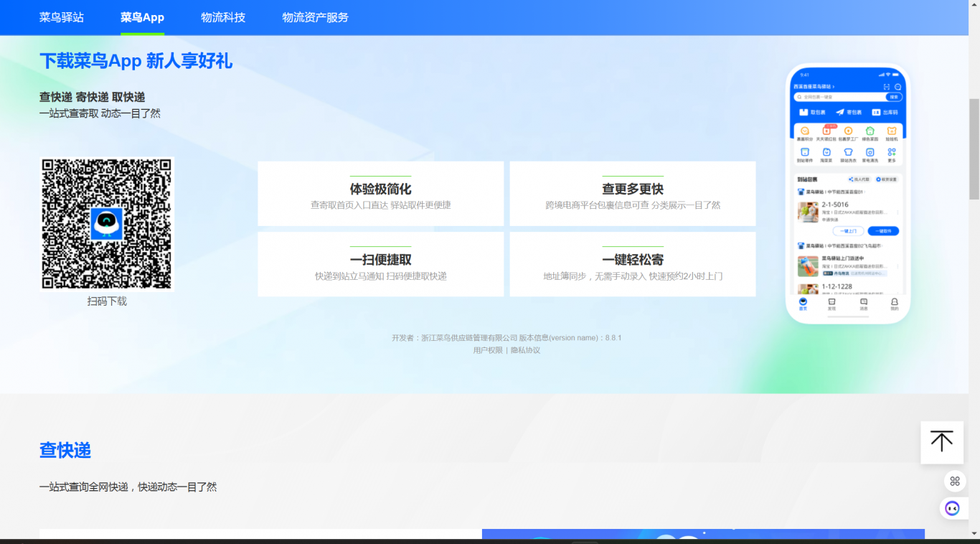Click the 查快递 section heading
Screen dimensions: 980x544
pyautogui.click(x=65, y=450)
